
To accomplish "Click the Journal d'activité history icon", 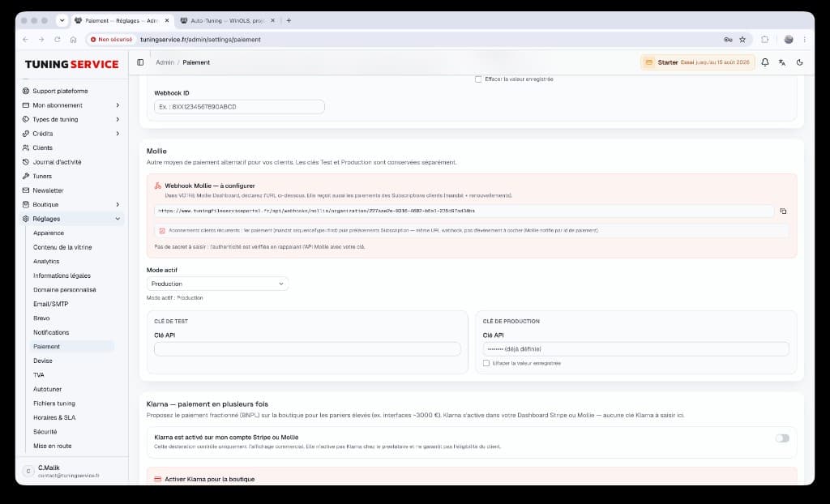I will click(25, 162).
